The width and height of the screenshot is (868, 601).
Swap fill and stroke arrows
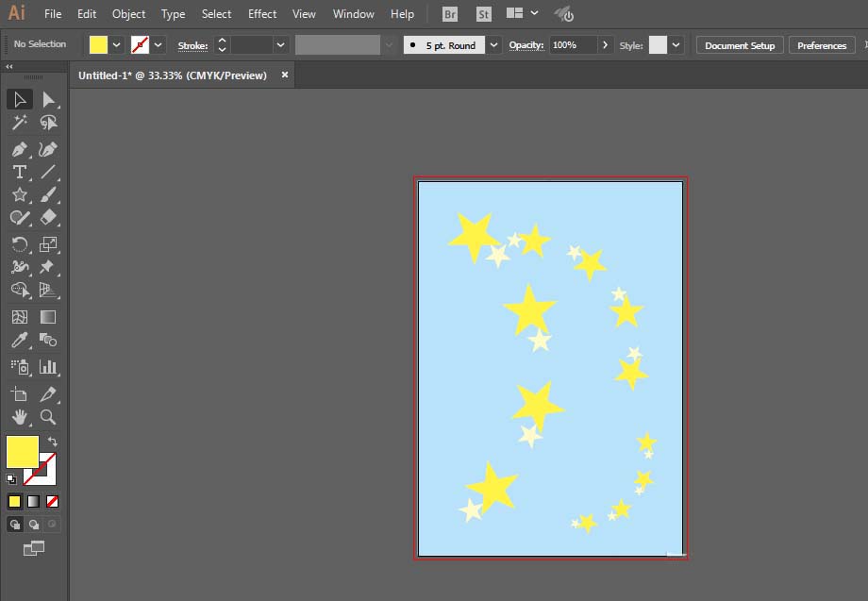pos(52,441)
